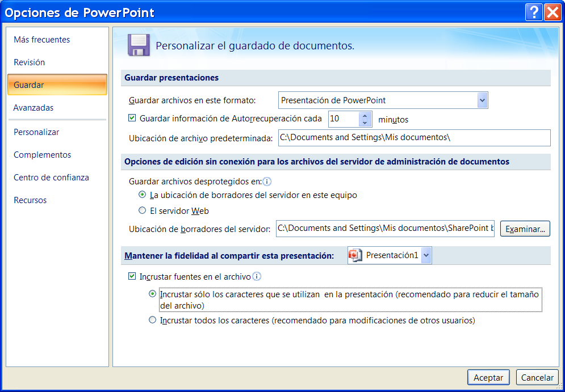The width and height of the screenshot is (565, 392).
Task: Select La ubicación de borradores del servidor
Action: 143,195
